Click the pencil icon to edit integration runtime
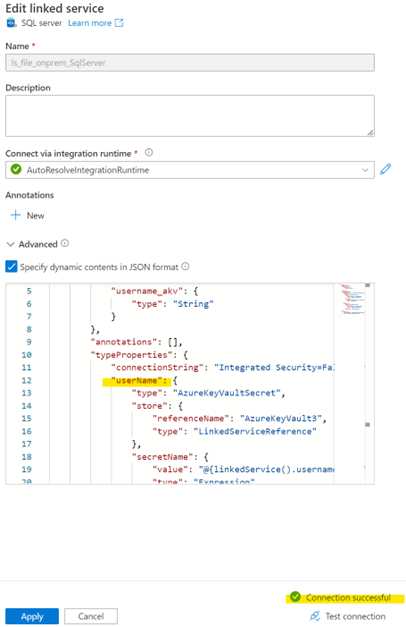 (x=386, y=169)
